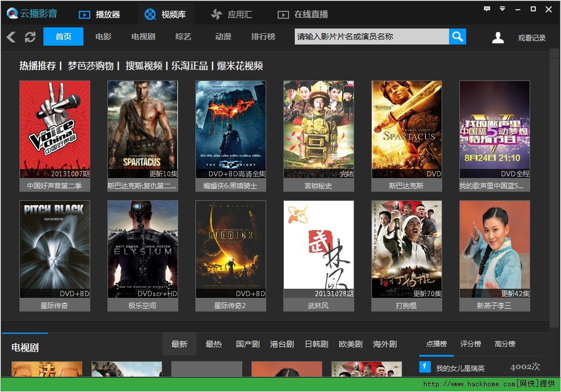Open the 宫锁秘史 poster
561x392 pixels.
pos(319,129)
